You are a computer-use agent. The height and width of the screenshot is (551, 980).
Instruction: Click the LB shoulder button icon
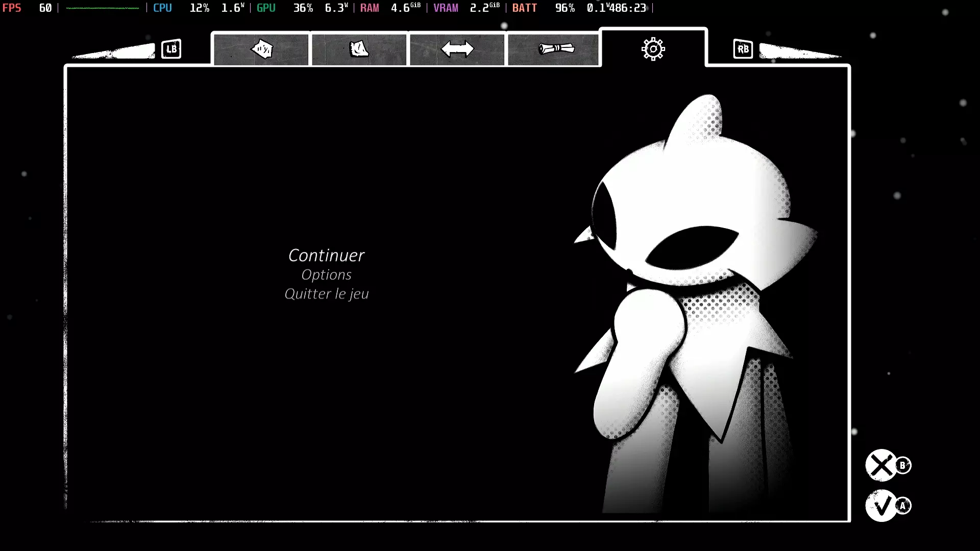point(171,49)
